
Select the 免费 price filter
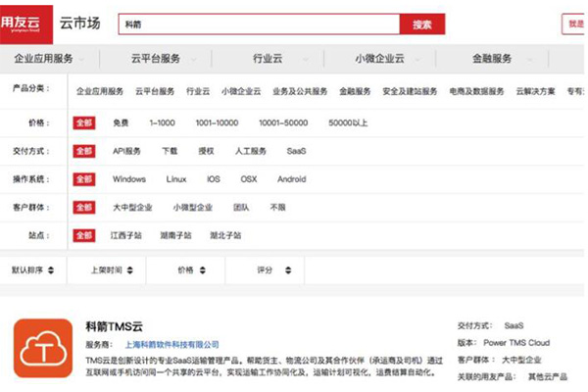(x=121, y=122)
